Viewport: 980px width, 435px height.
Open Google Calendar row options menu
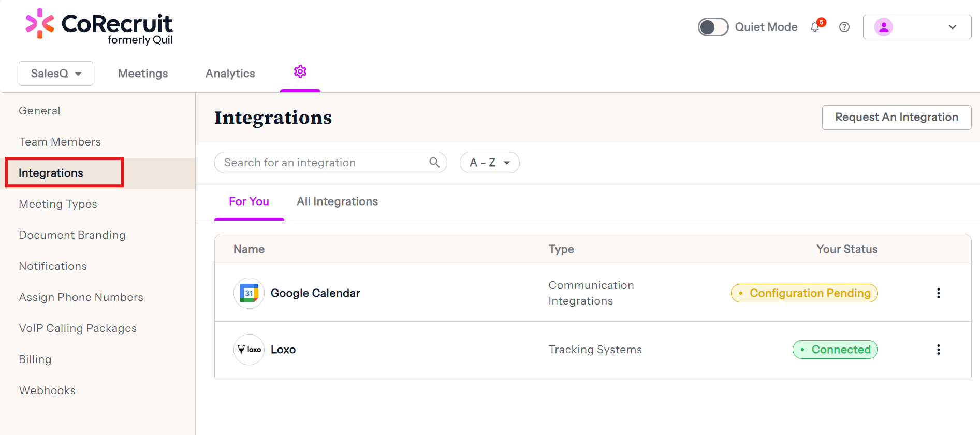click(938, 293)
